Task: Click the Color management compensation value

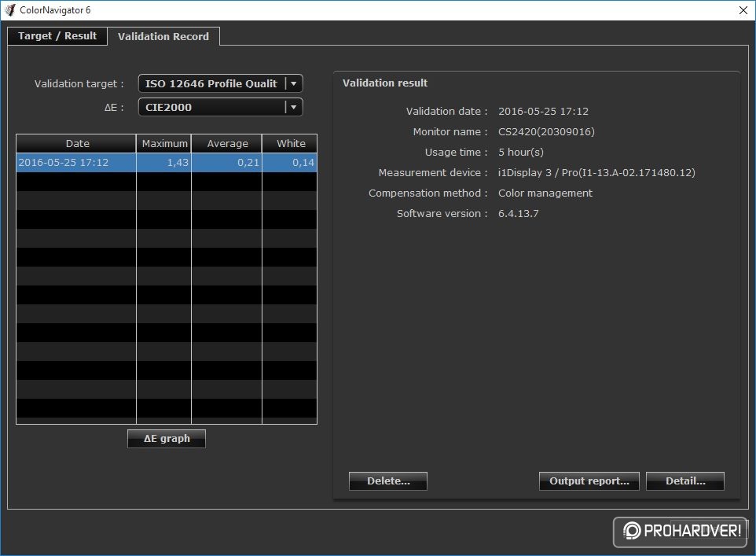Action: pos(545,193)
